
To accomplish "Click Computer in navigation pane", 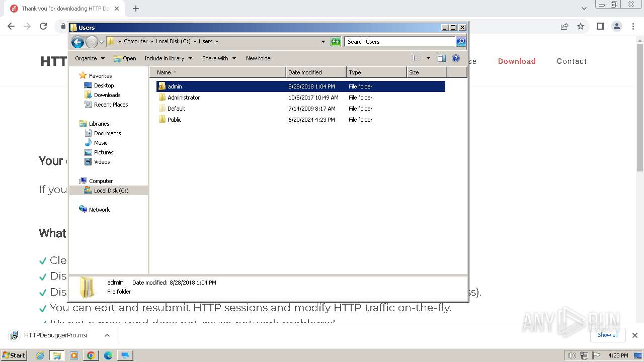I will (x=101, y=181).
